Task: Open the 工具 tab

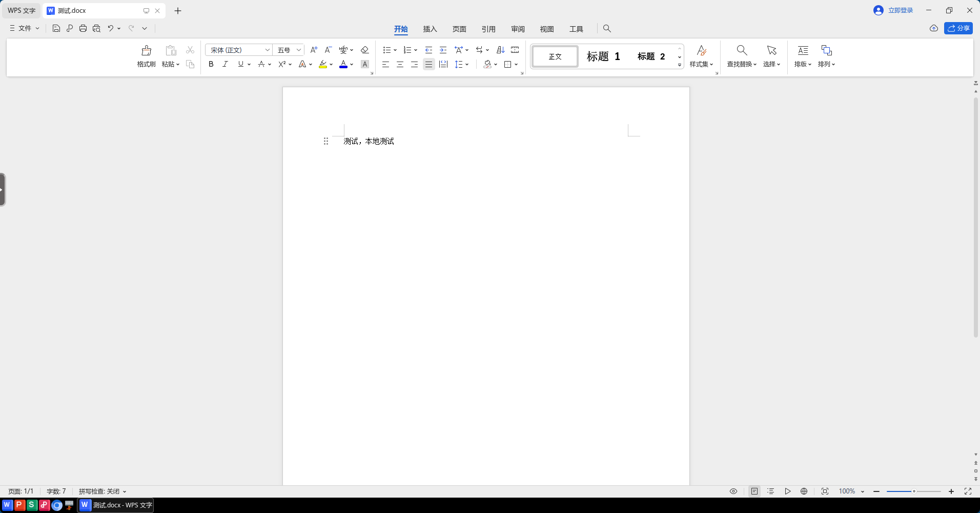Action: [576, 29]
